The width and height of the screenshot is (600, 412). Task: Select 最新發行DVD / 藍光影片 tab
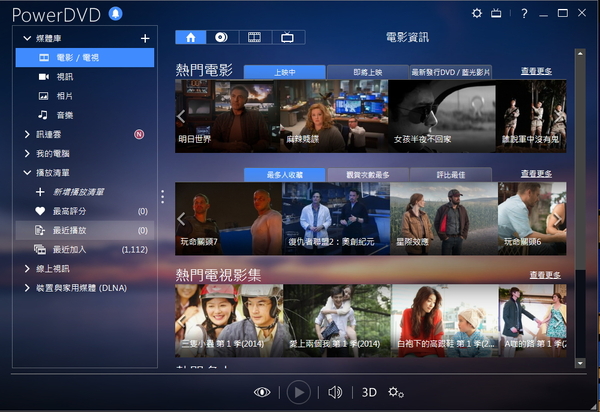pos(450,72)
